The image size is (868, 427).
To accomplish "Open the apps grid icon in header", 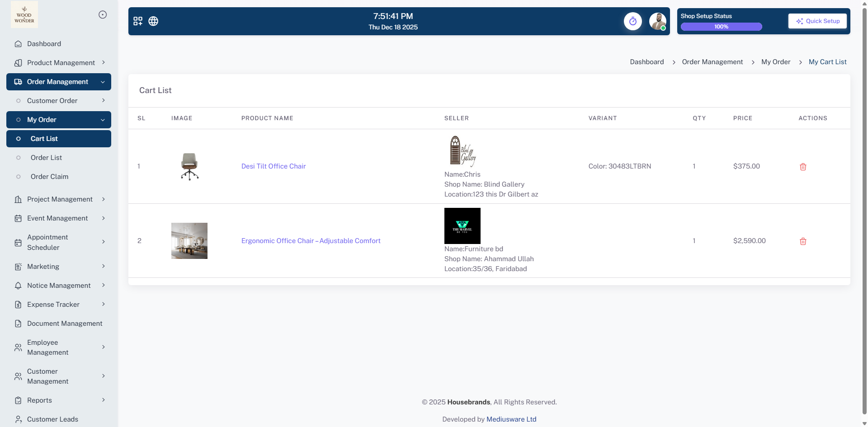I will (138, 21).
